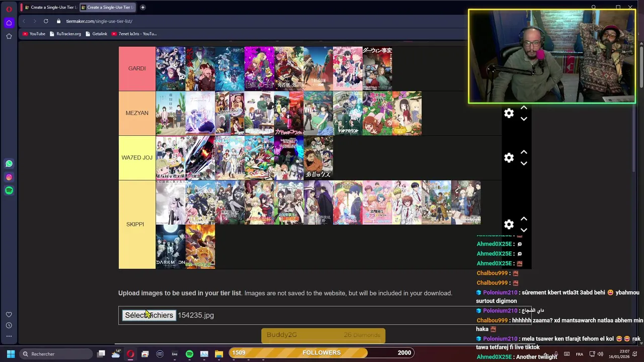
Task: Open Spotify in Opera sidebar
Action: point(9,191)
